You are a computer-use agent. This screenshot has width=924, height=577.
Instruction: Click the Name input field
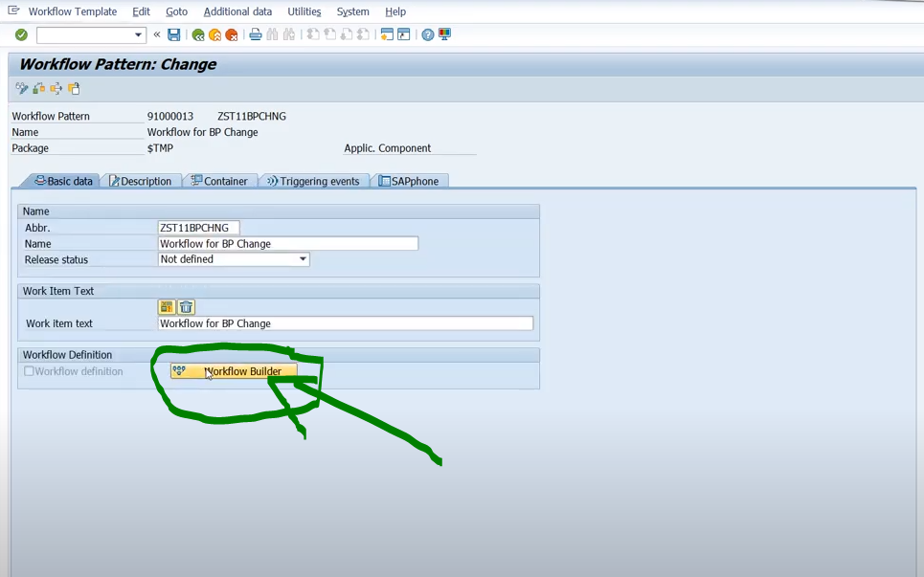tap(288, 243)
